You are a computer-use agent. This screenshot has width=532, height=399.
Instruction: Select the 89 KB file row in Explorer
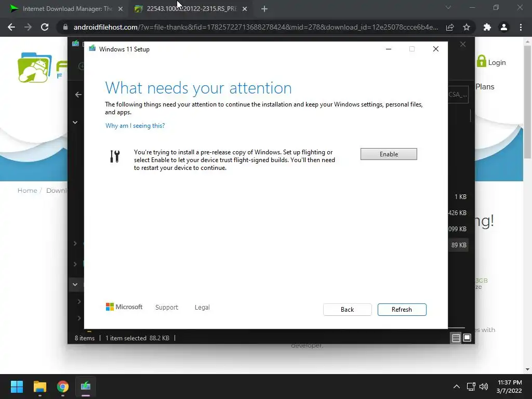pyautogui.click(x=459, y=245)
